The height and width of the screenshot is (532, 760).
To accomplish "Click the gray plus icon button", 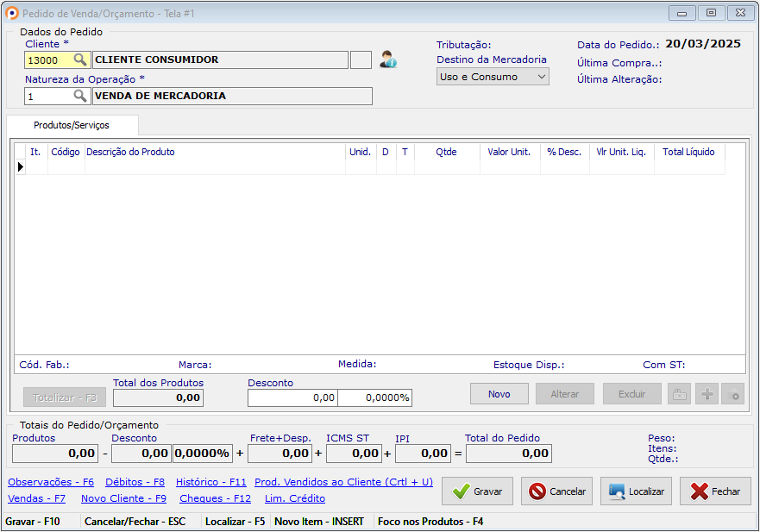I will tap(707, 394).
